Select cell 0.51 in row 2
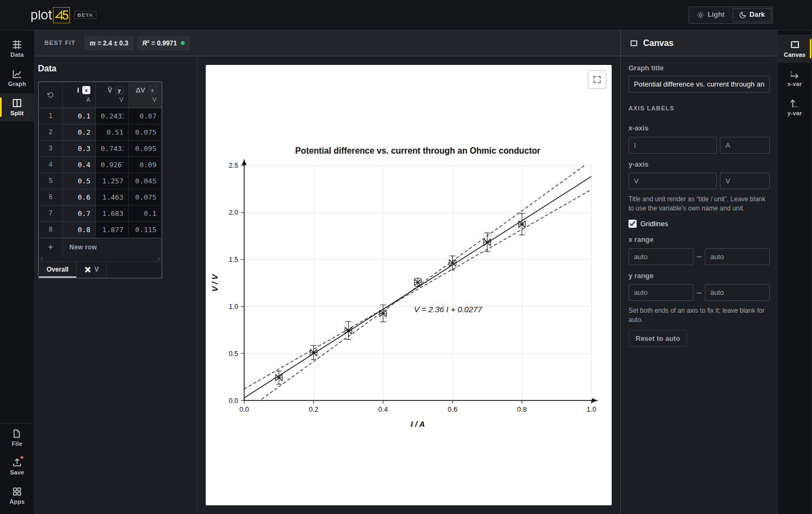 tap(112, 133)
